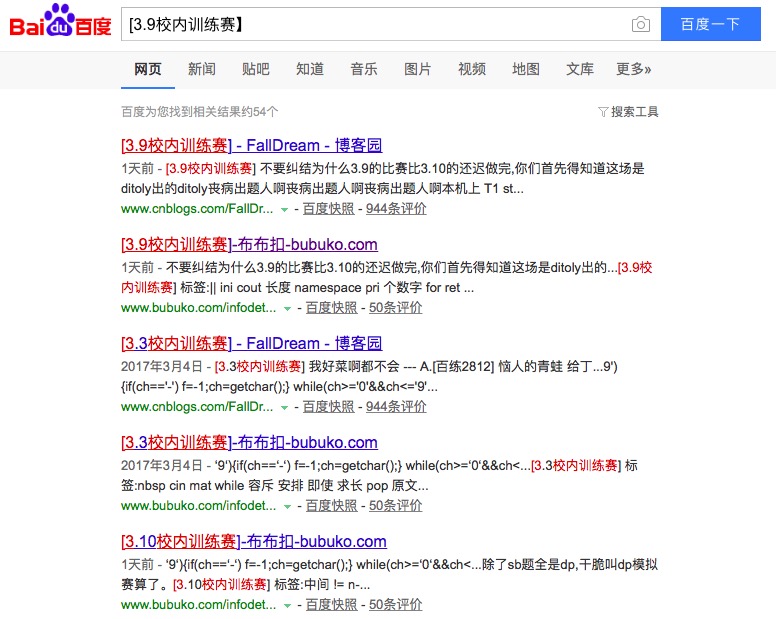This screenshot has height=619, width=776.
Task: Expand dropdown arrow of 3.3 bubuko result
Action: (x=287, y=507)
